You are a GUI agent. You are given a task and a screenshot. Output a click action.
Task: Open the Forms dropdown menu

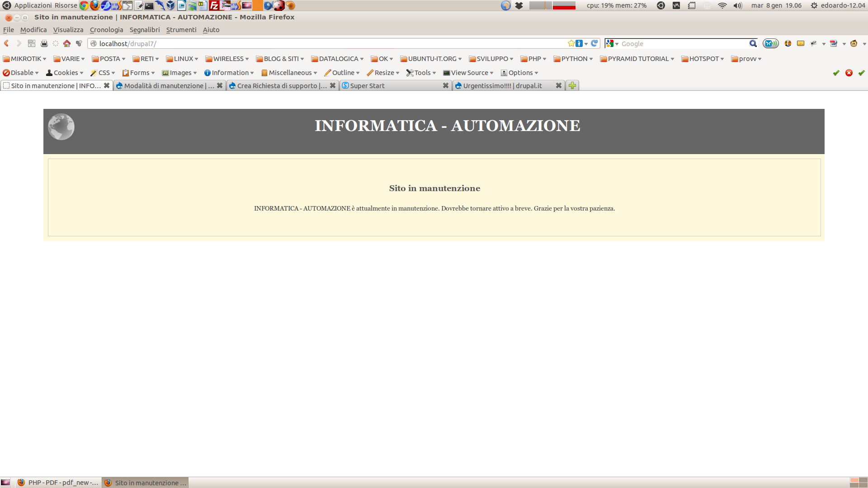(x=138, y=73)
